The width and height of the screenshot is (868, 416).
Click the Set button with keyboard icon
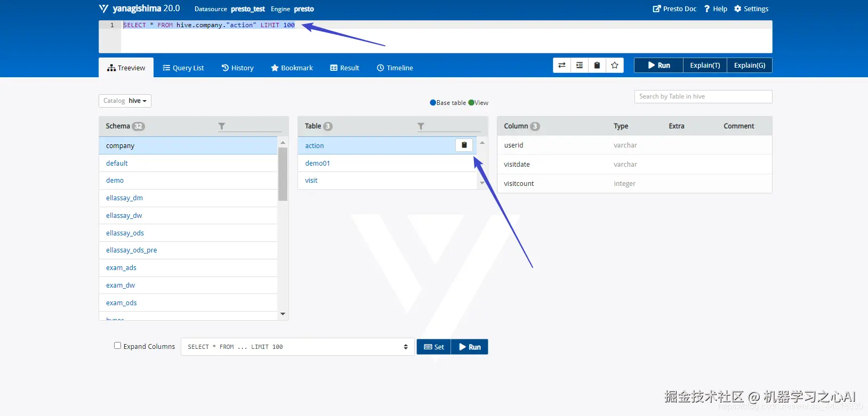tap(433, 347)
